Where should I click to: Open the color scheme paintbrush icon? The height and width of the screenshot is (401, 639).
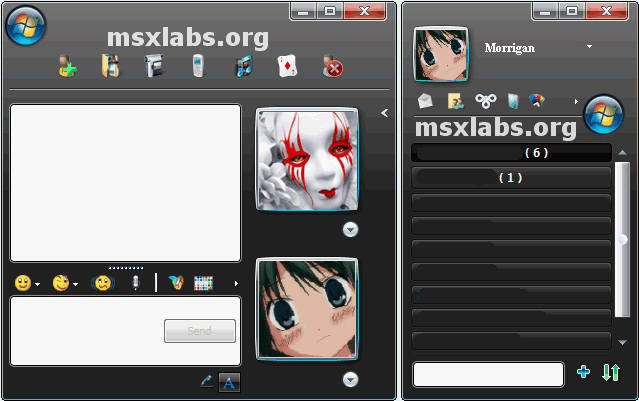click(x=537, y=100)
